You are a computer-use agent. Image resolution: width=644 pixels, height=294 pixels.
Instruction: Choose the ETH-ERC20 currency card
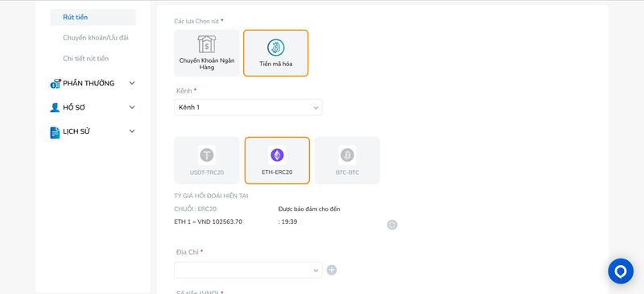(x=277, y=160)
